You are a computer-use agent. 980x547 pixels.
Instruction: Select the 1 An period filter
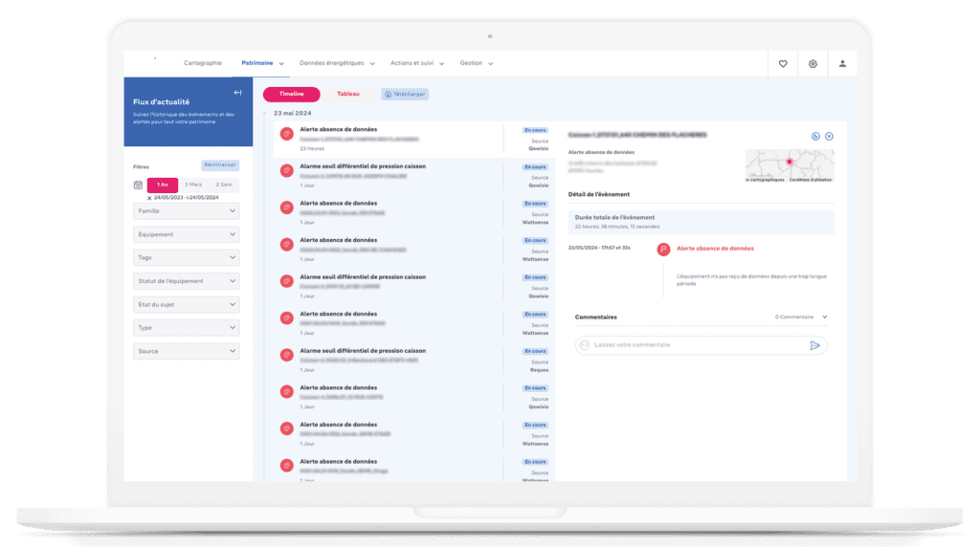(x=163, y=185)
